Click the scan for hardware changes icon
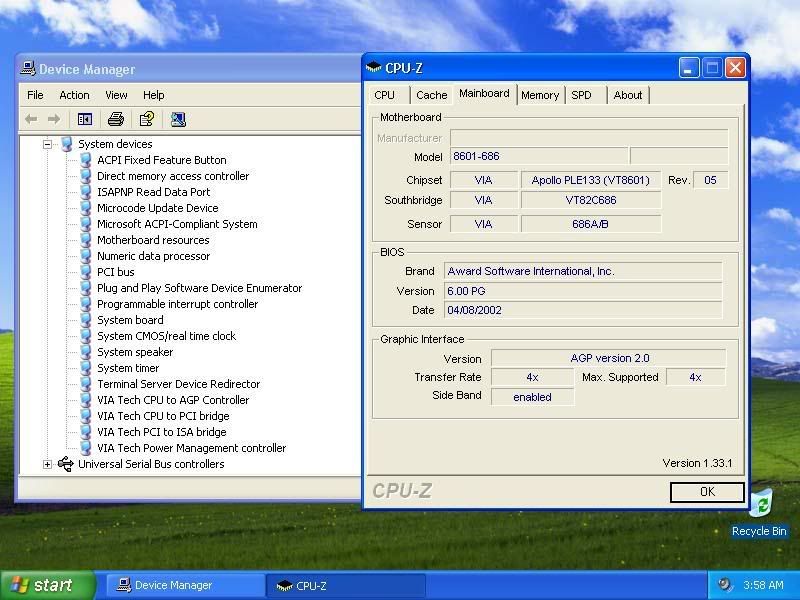The width and height of the screenshot is (800, 600). pos(178,119)
